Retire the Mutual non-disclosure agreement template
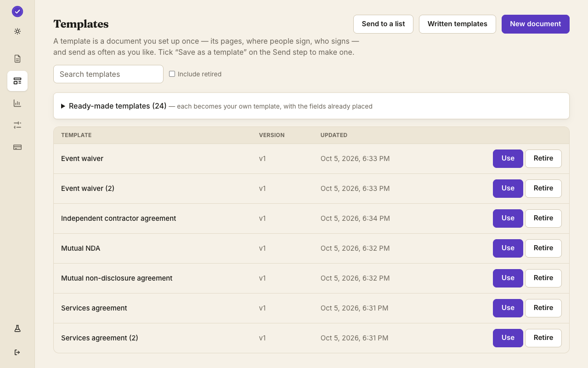This screenshot has width=588, height=368. tap(543, 278)
